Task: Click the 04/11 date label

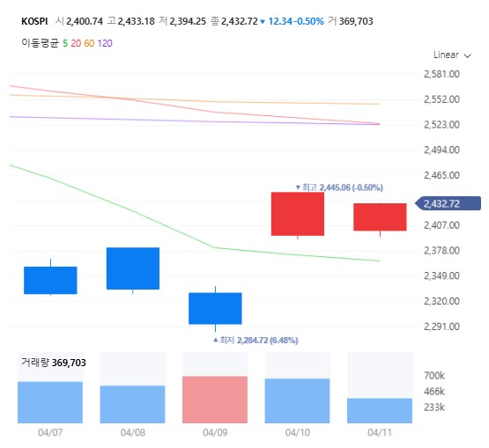Action: tap(380, 432)
